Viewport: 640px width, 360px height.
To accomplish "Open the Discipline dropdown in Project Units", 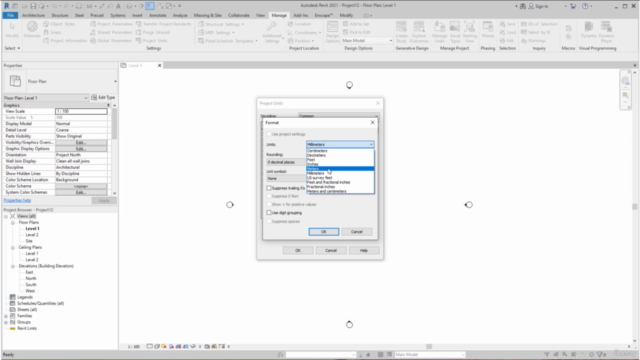I will coord(338,116).
